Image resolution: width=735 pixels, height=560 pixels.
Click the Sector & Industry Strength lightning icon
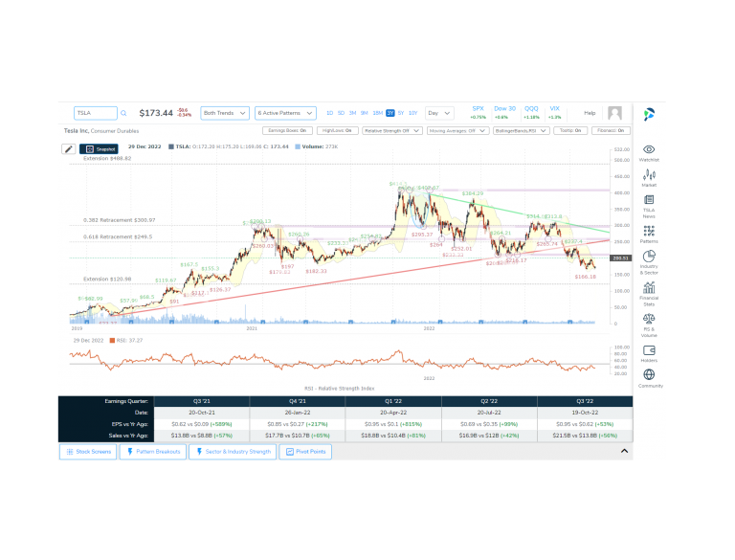[x=199, y=452]
